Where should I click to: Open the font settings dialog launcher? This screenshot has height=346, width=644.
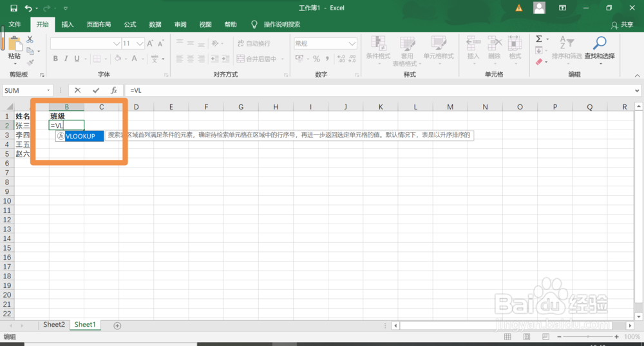[166, 75]
